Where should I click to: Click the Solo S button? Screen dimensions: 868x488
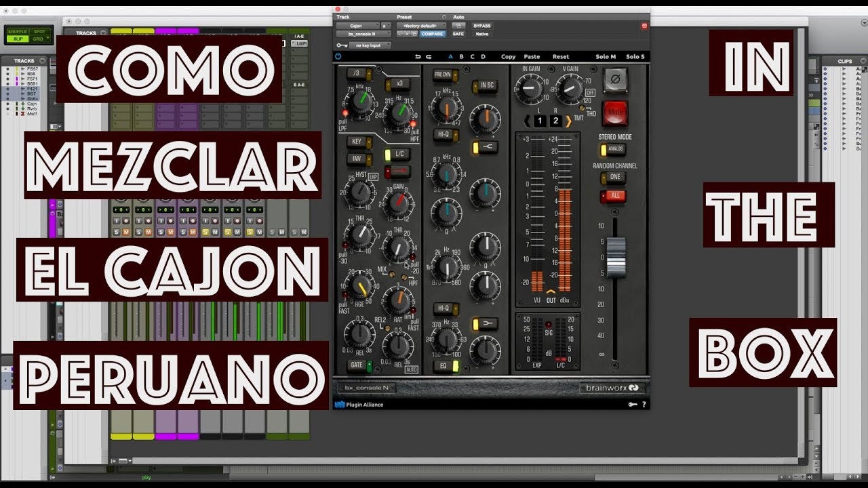click(x=635, y=56)
